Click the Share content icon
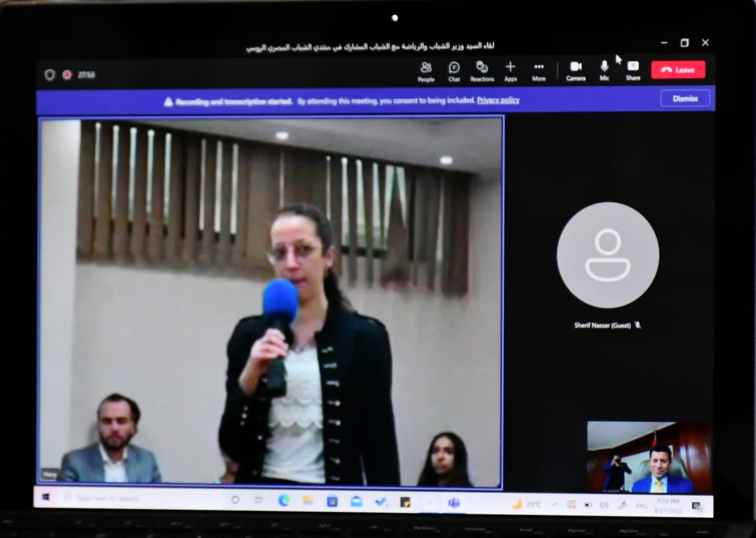Viewport: 756px width, 538px height. point(633,70)
